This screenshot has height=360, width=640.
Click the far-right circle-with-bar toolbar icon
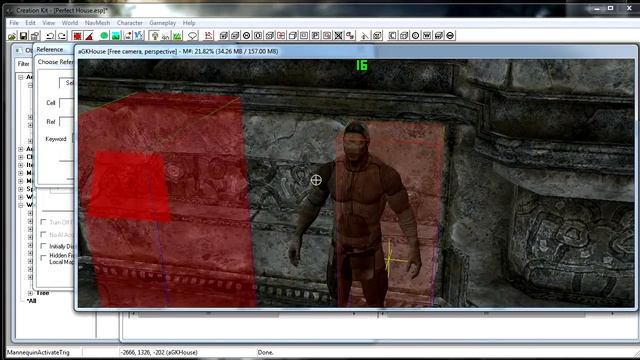tap(450, 36)
